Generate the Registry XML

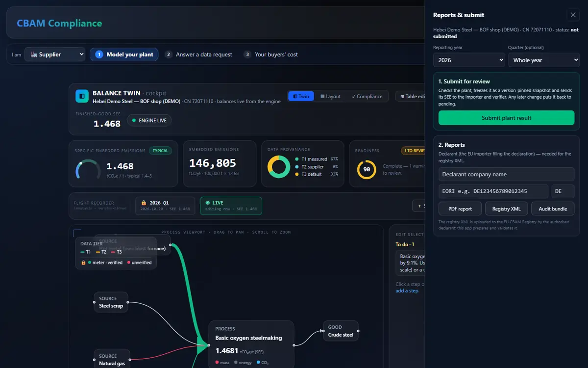507,209
